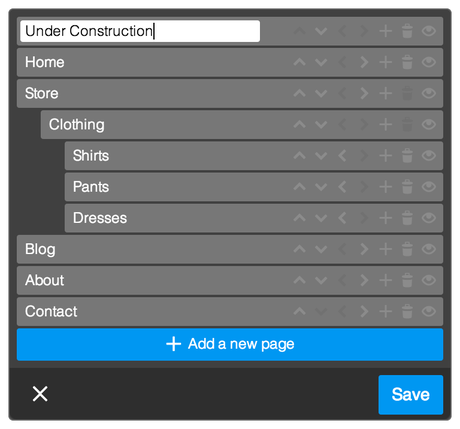Add a subpage under Store via plus icon
460x429 pixels.
point(386,93)
